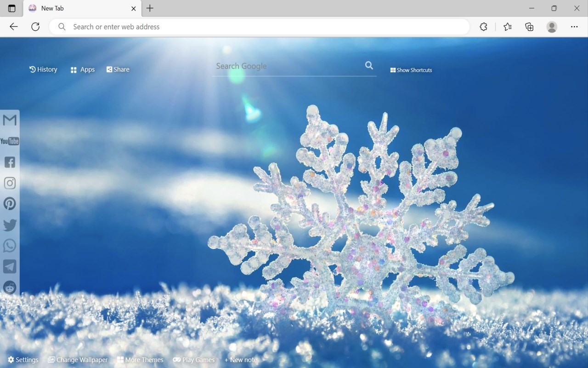
Task: Open More Themes
Action: pos(140,360)
